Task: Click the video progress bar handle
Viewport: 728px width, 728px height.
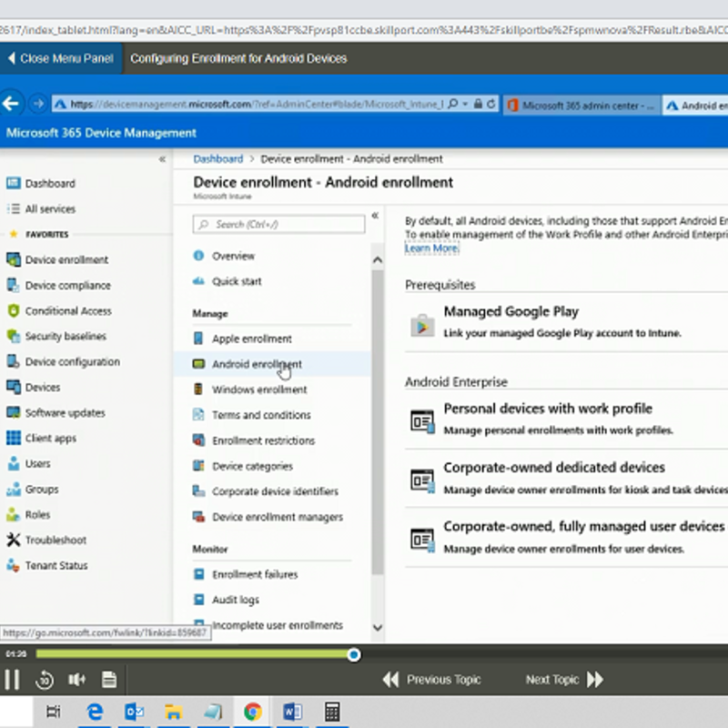Action: coord(354,654)
